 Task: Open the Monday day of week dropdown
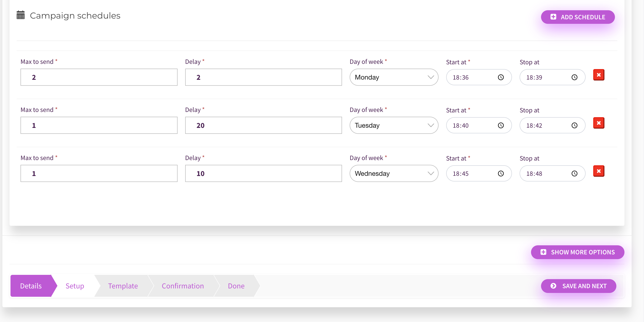click(x=394, y=77)
